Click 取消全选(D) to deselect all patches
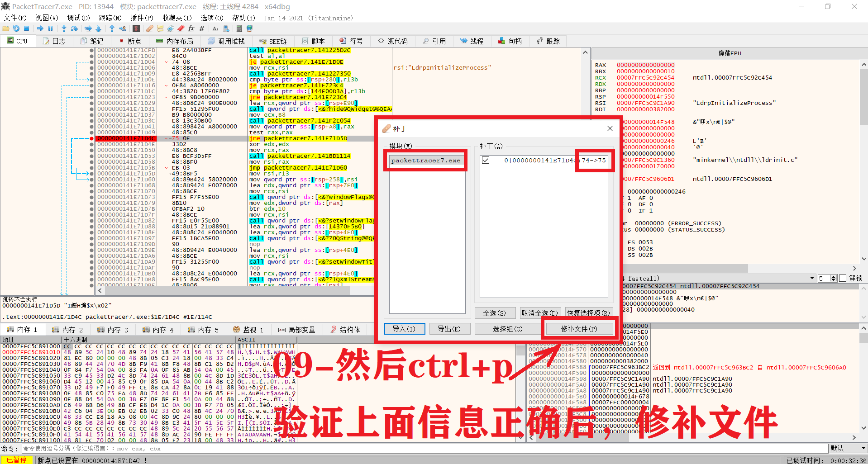Screen dimensions: 868x464 [539, 312]
